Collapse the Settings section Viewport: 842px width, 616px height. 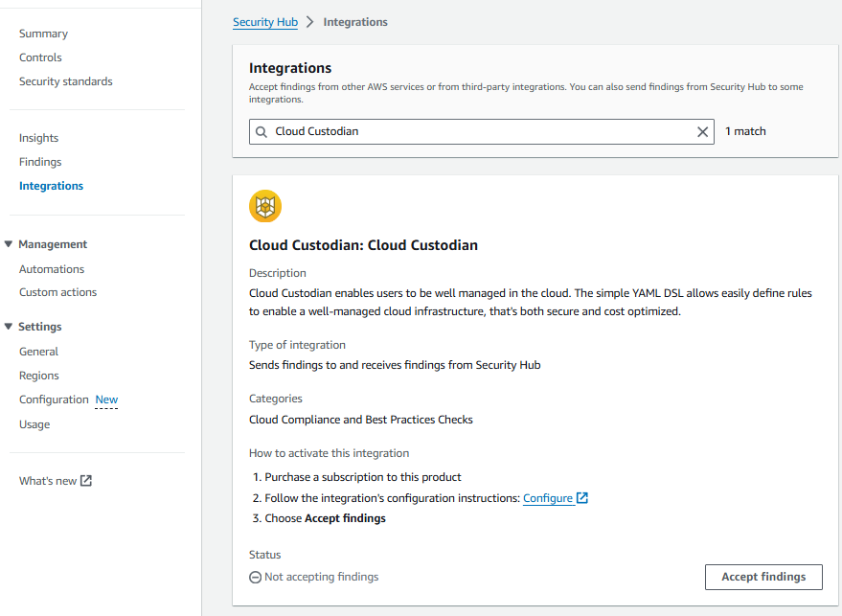tap(8, 327)
